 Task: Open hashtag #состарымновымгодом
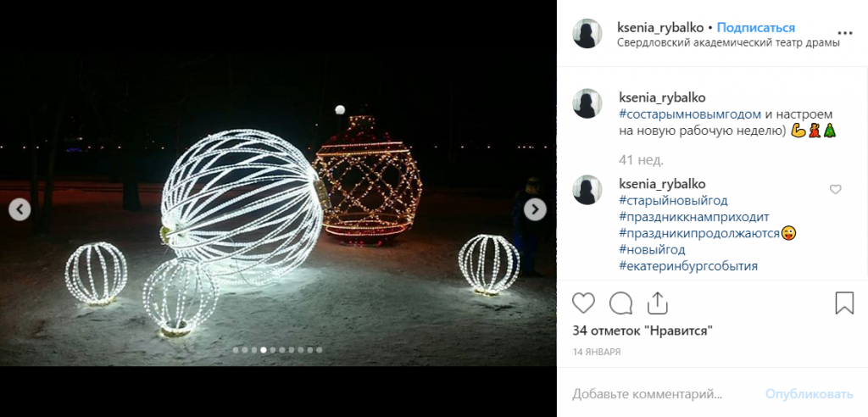[x=682, y=114]
